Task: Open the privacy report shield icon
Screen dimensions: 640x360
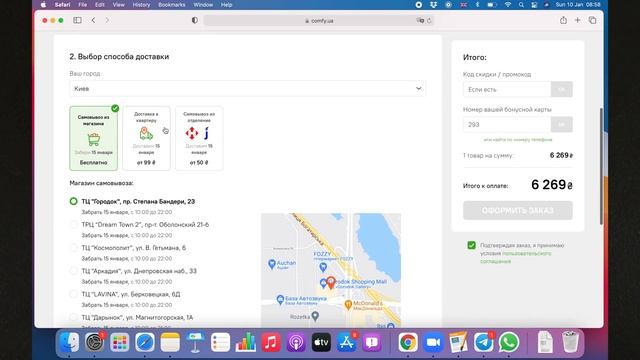Action: pyautogui.click(x=195, y=20)
